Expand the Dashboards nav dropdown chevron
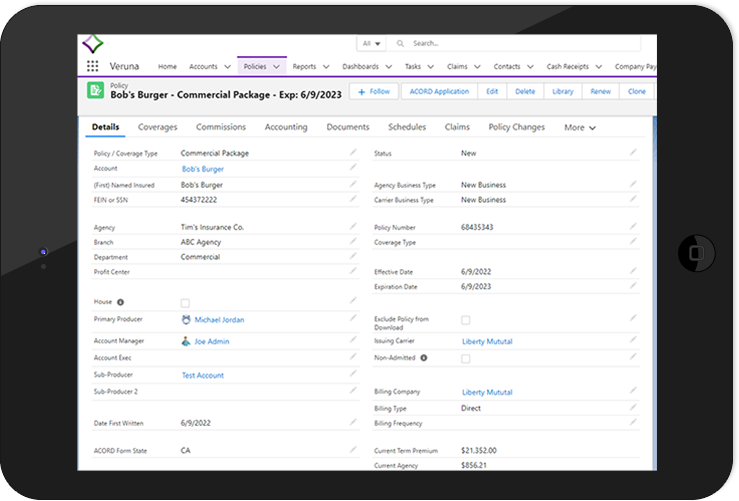The width and height of the screenshot is (739, 501). [388, 66]
